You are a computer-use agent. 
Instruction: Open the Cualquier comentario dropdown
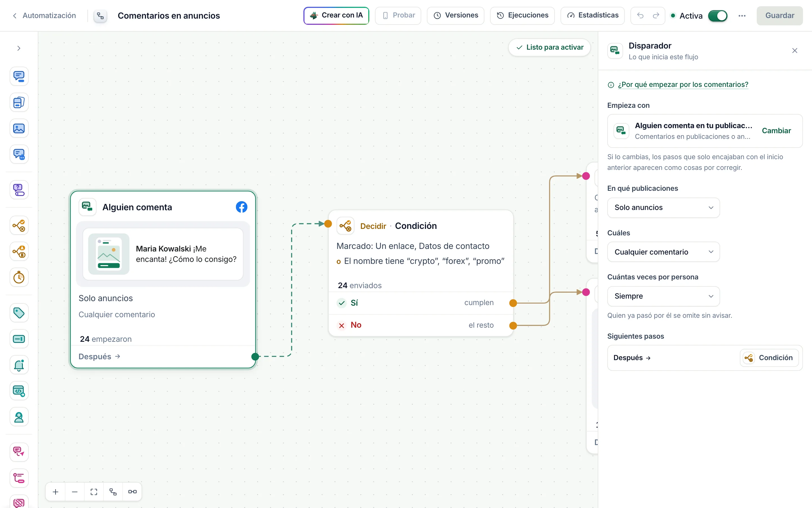tap(663, 252)
